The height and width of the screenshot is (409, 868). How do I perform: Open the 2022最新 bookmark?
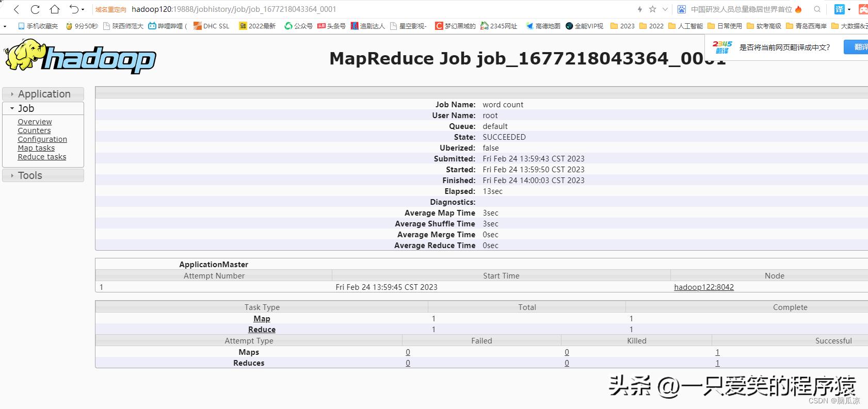click(x=258, y=26)
